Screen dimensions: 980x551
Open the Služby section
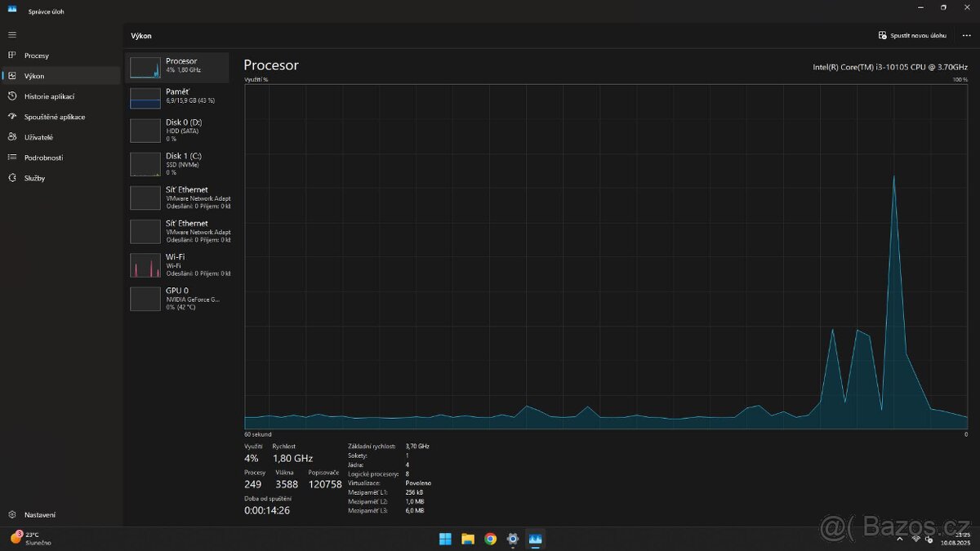point(34,178)
